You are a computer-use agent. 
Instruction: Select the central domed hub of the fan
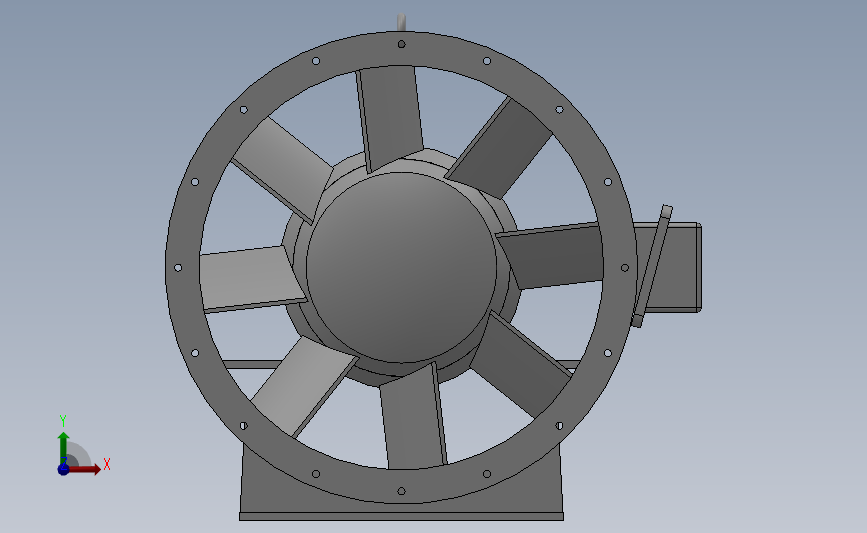click(401, 268)
